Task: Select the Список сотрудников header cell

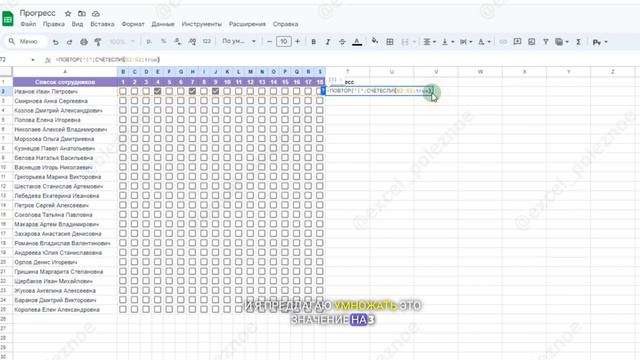Action: pos(65,82)
